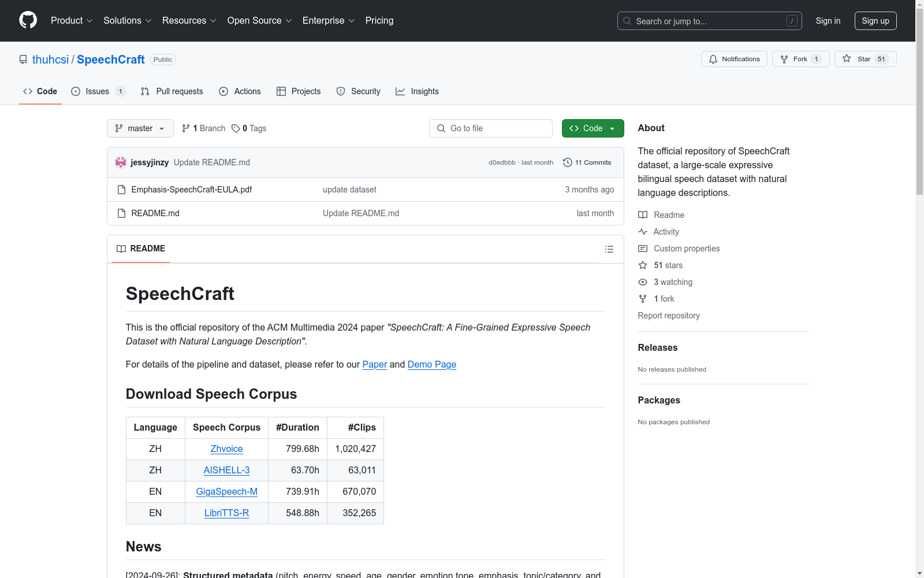Image resolution: width=924 pixels, height=578 pixels.
Task: Open the d0edbbb commit hash link
Action: 502,162
